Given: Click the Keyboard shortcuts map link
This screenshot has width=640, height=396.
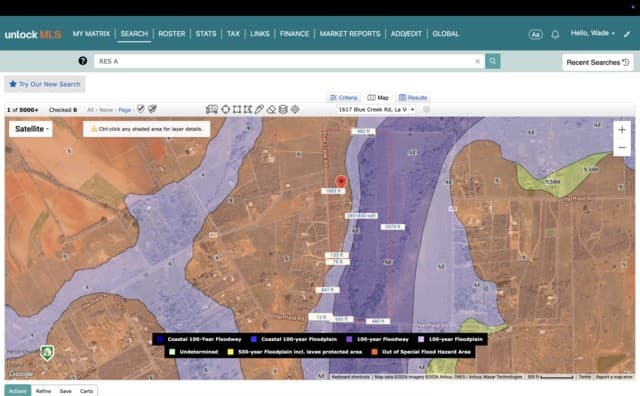Looking at the screenshot, I should [350, 377].
